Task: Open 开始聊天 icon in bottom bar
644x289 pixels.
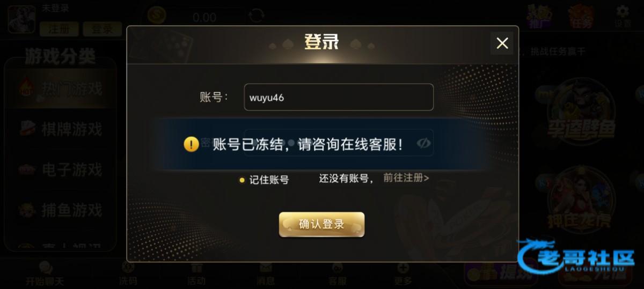Action: pyautogui.click(x=45, y=274)
